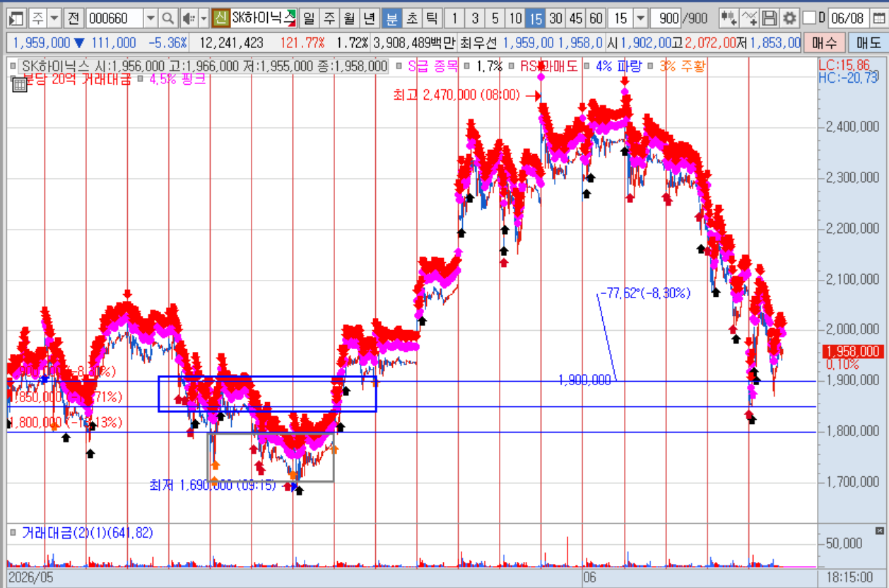Switch to the 월 monthly chart tab
The height and width of the screenshot is (588, 889).
point(349,18)
